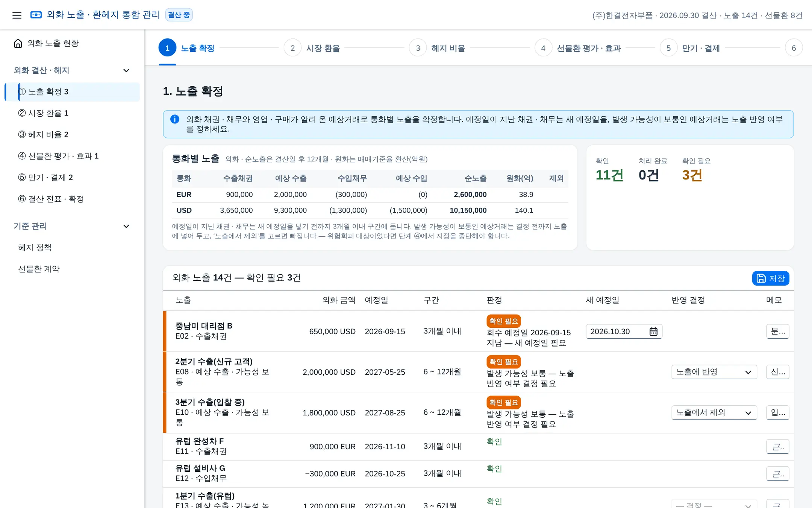Go to step 6 in the stepper
The height and width of the screenshot is (508, 812).
[794, 48]
